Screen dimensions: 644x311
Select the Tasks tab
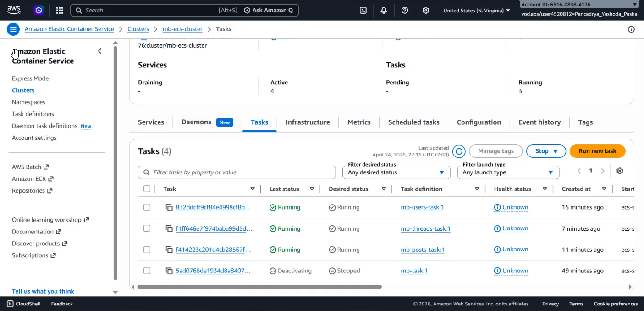pos(259,122)
